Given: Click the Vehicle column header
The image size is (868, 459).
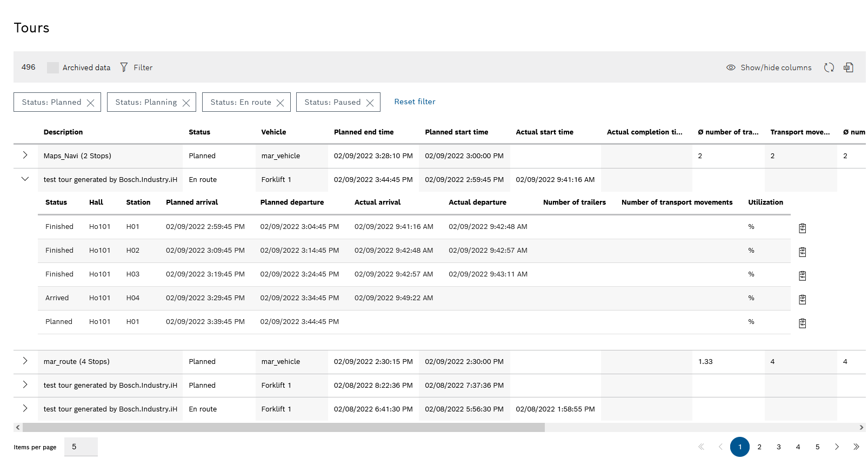Looking at the screenshot, I should [273, 132].
